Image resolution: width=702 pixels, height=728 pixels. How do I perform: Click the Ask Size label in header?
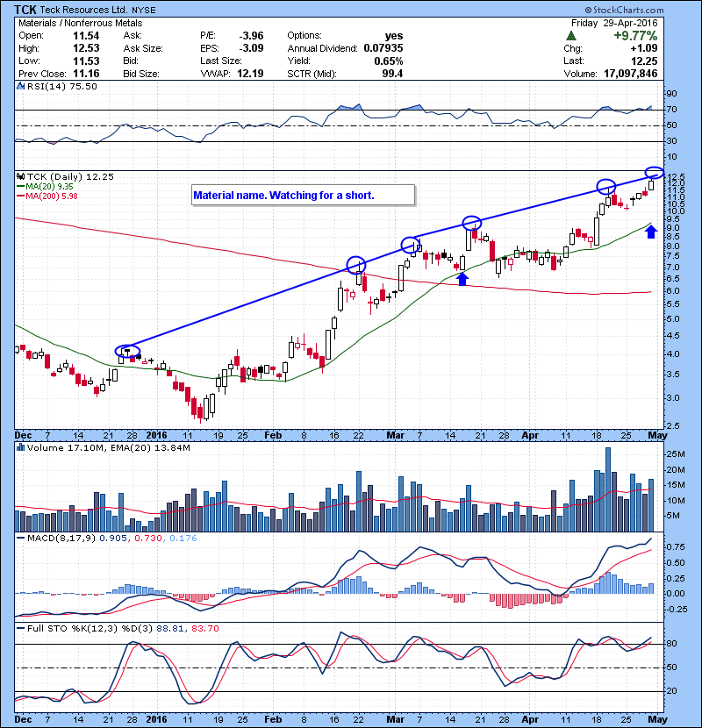143,48
